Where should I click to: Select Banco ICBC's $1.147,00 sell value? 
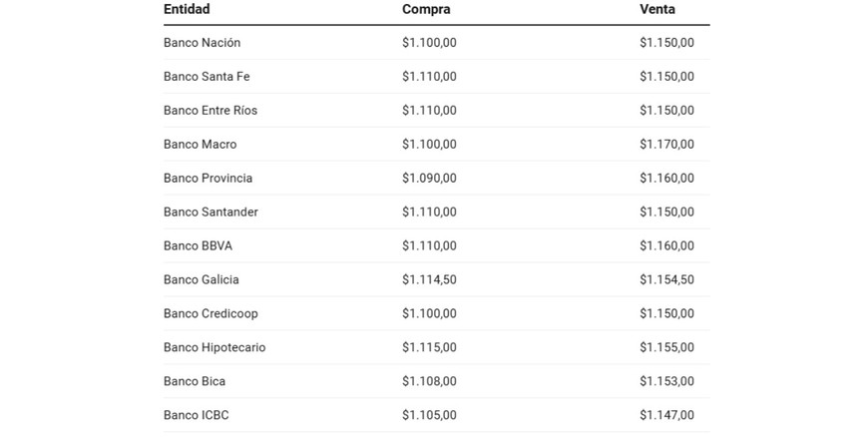[666, 416]
